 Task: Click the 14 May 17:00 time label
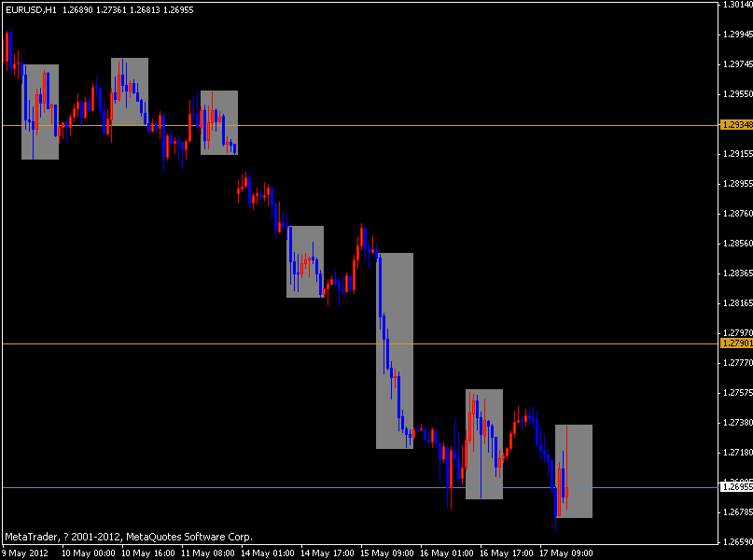(327, 553)
